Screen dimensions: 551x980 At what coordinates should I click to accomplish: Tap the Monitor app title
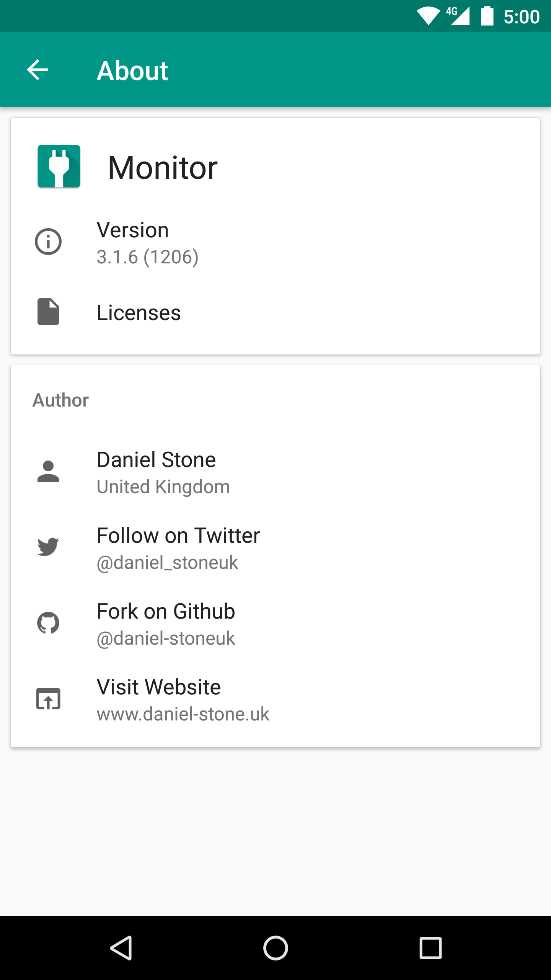click(x=163, y=168)
